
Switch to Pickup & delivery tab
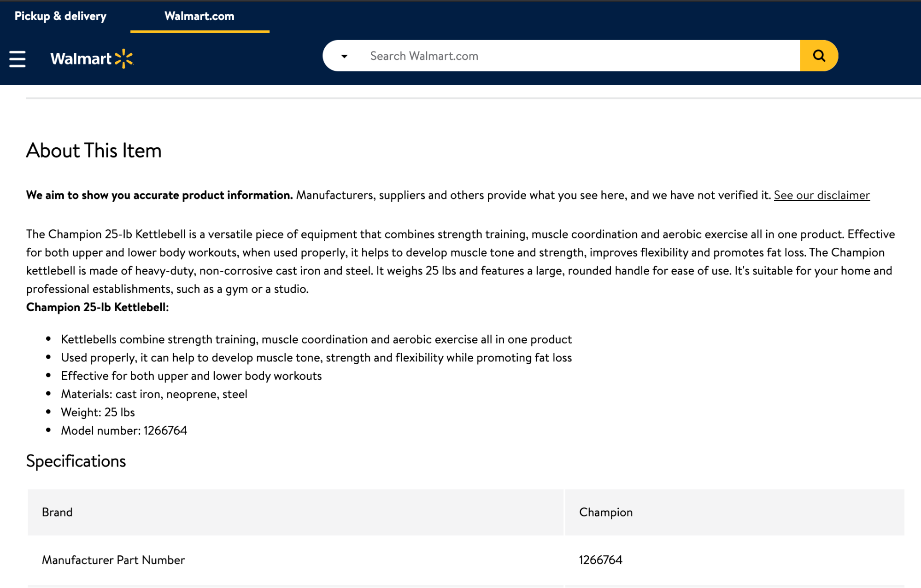[x=60, y=16]
